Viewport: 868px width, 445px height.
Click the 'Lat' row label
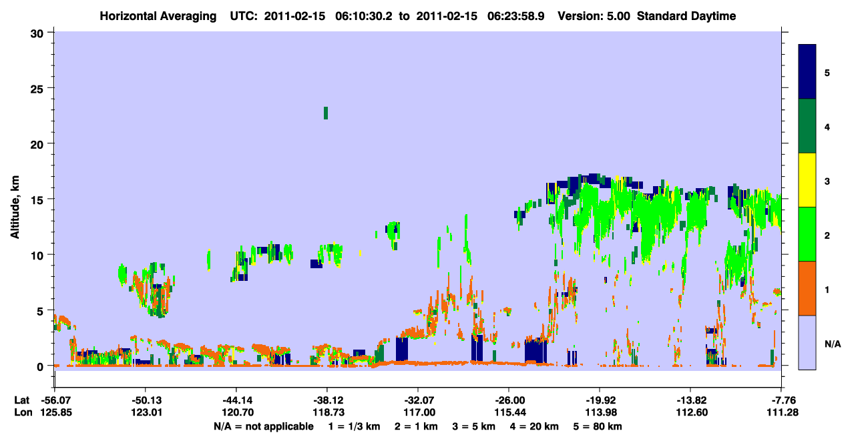click(21, 400)
